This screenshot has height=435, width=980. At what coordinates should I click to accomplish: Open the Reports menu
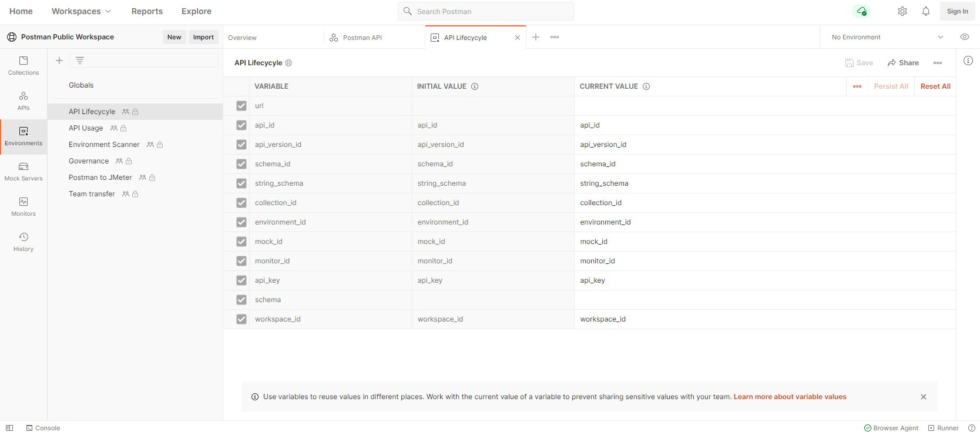(x=147, y=11)
